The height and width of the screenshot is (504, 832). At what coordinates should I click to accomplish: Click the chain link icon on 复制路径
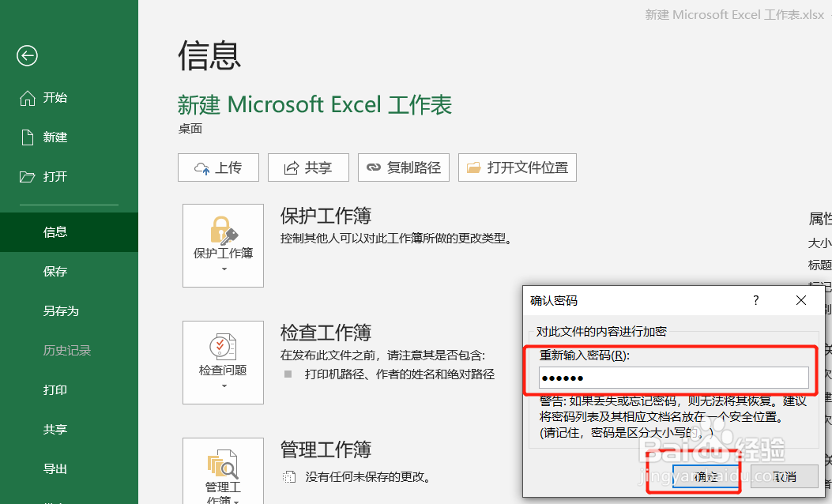(x=374, y=167)
